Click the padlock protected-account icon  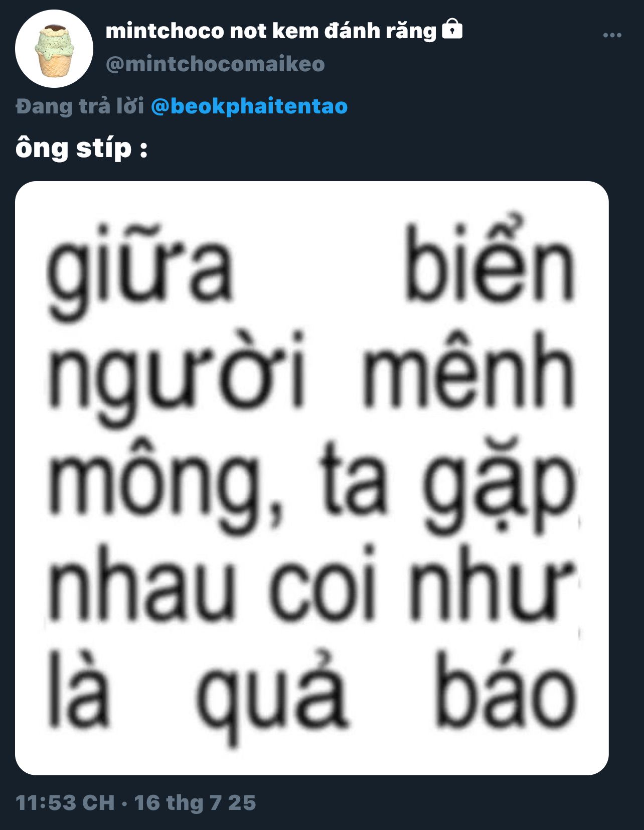coord(452,29)
